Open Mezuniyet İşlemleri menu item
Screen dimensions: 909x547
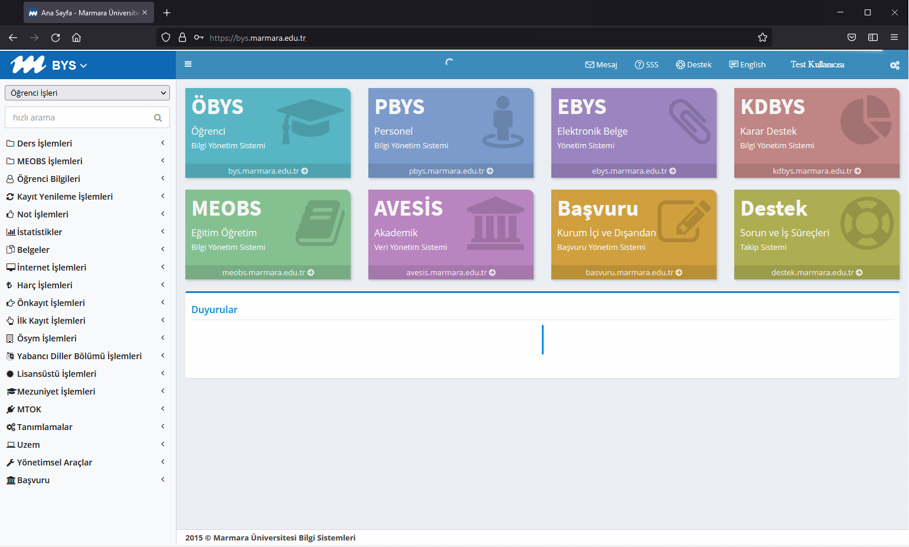87,392
